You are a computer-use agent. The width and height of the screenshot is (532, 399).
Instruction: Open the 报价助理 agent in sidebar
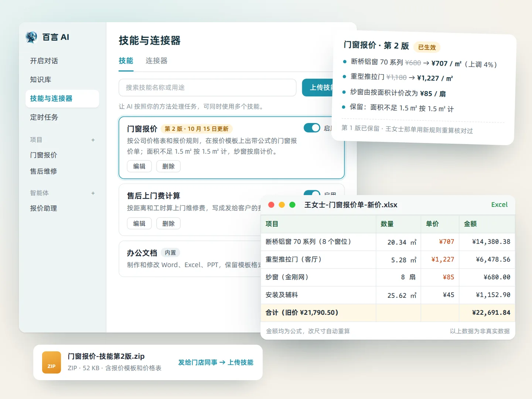coord(62,208)
